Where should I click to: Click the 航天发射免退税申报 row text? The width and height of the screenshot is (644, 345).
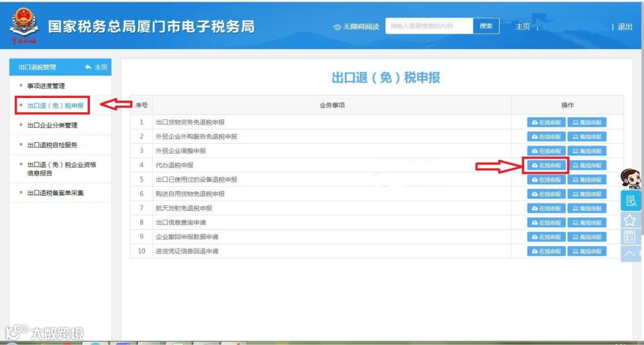click(x=184, y=208)
